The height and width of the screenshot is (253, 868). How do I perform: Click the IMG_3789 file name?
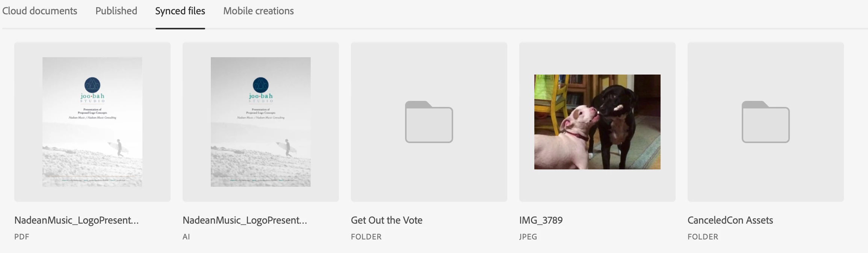(541, 220)
